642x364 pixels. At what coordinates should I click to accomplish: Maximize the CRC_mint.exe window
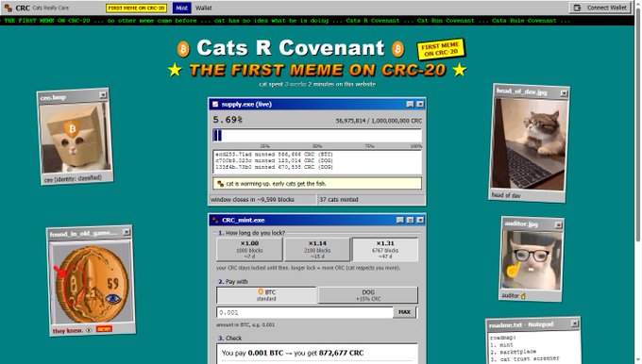(411, 220)
